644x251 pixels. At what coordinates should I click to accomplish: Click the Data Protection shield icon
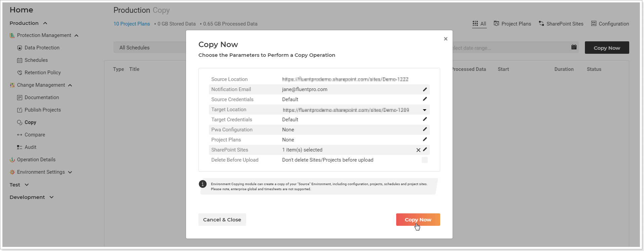coord(19,48)
